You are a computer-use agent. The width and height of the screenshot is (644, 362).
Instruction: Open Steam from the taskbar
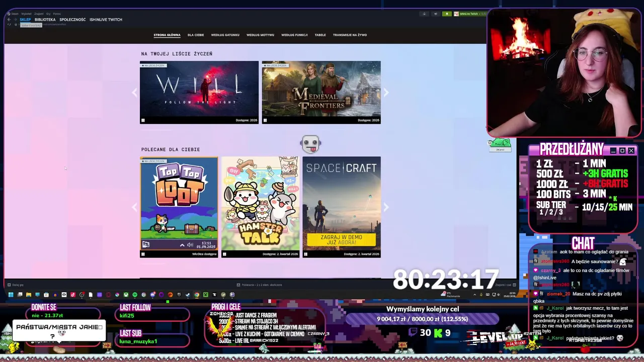coord(188,295)
